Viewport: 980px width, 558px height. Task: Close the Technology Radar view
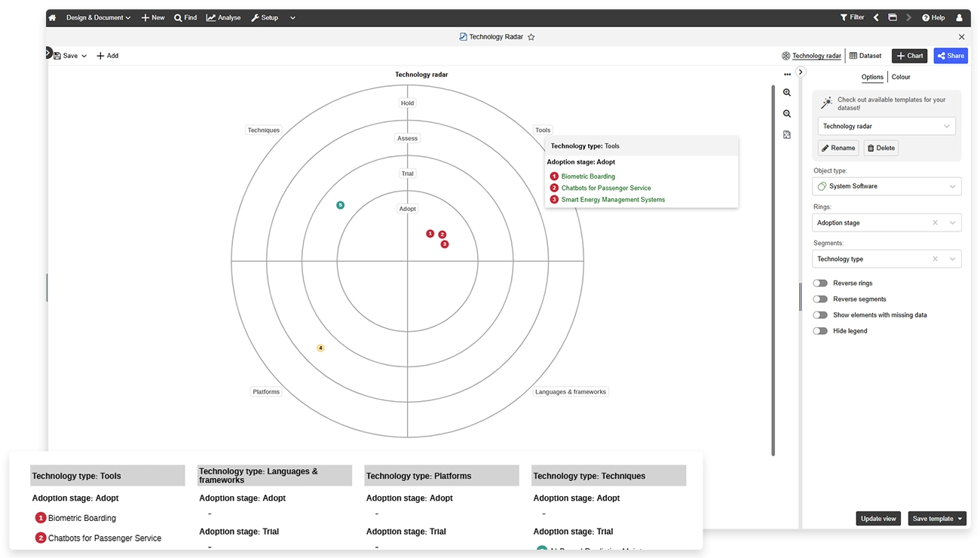[961, 37]
